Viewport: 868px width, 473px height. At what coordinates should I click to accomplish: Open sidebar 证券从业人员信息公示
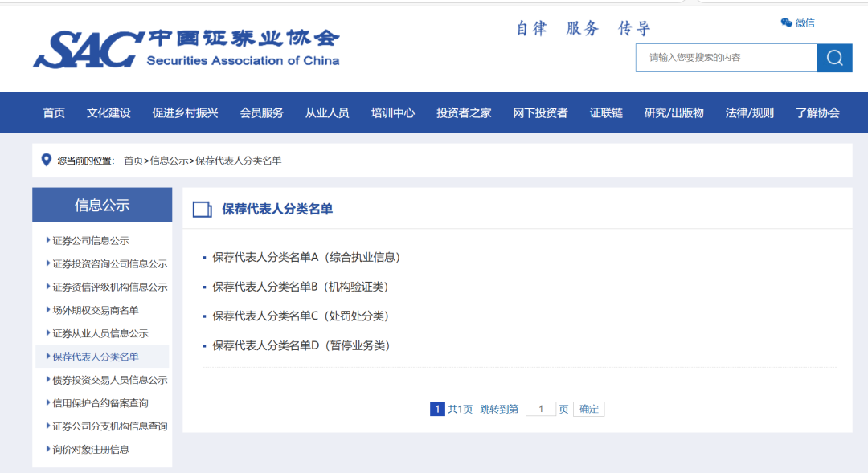(x=100, y=333)
